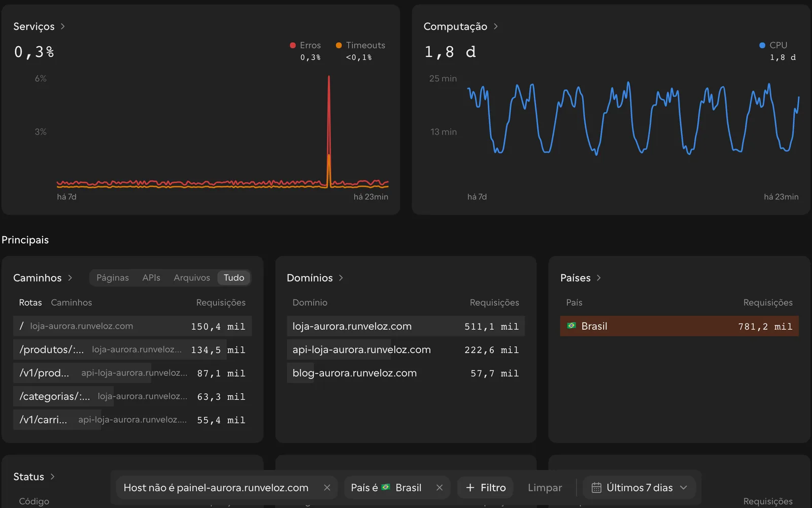Select the Brasil country row
Screen dimensions: 812x508
click(x=679, y=326)
